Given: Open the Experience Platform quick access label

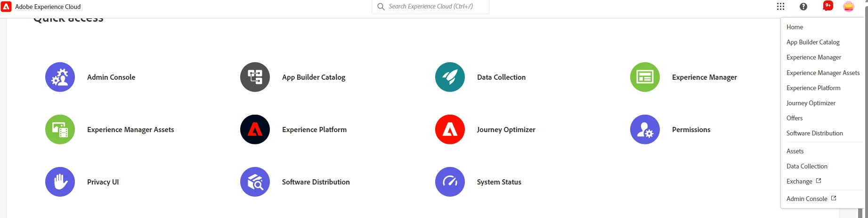Looking at the screenshot, I should pos(314,130).
